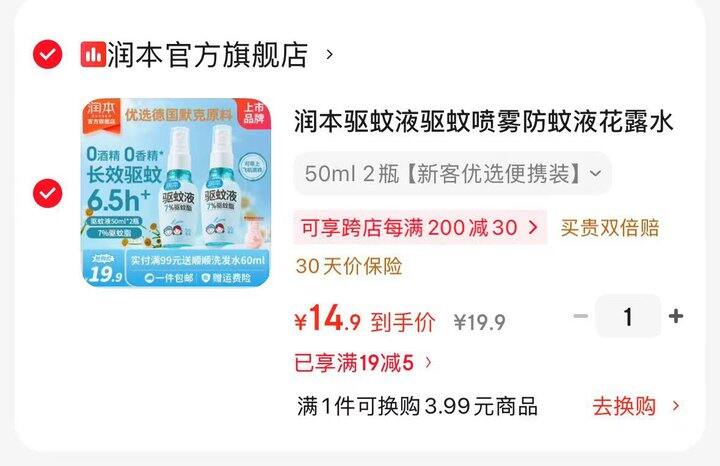The image size is (720, 466).
Task: Tap 去换购 to redeem add-on items
Action: tap(624, 406)
